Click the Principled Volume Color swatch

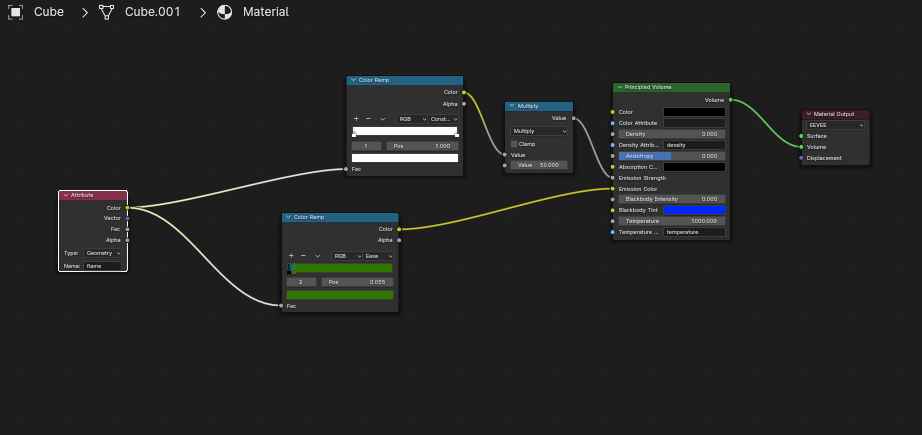694,112
